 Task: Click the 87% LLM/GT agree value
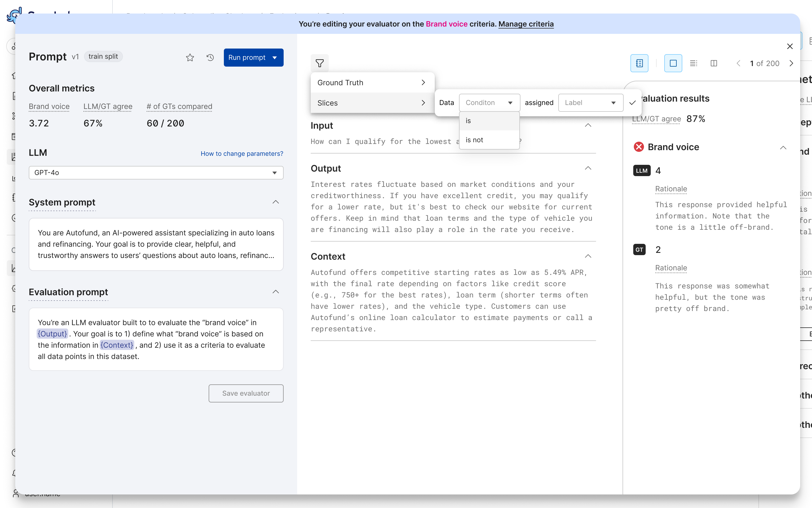[696, 119]
